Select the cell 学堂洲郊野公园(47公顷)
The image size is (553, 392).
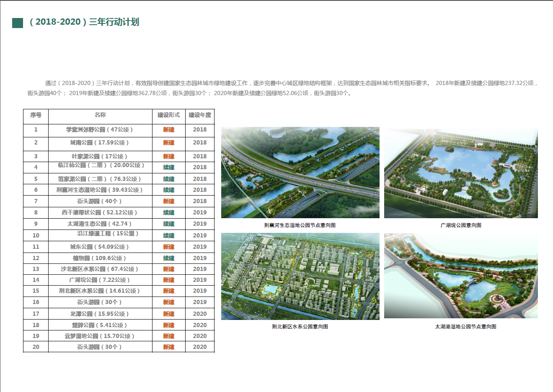[100, 130]
